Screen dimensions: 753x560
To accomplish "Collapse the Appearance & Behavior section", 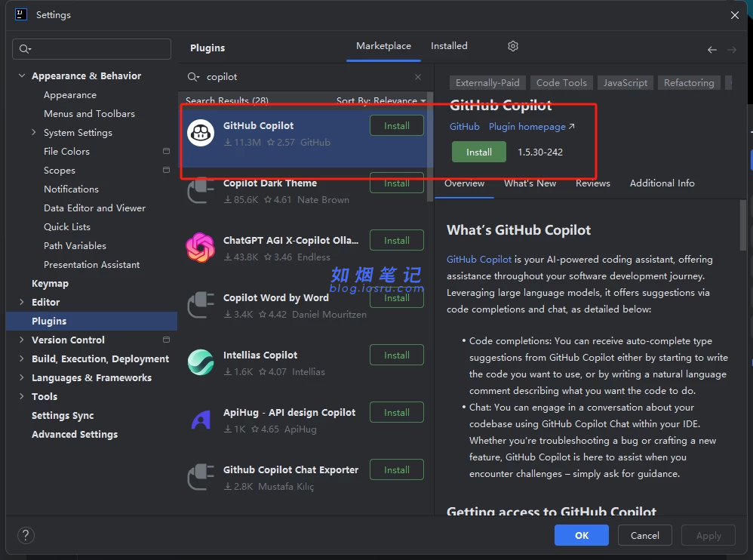I will (22, 75).
